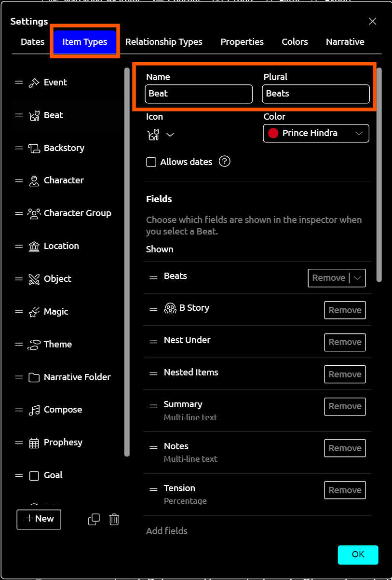
Task: Click the help question mark icon
Action: pos(224,162)
